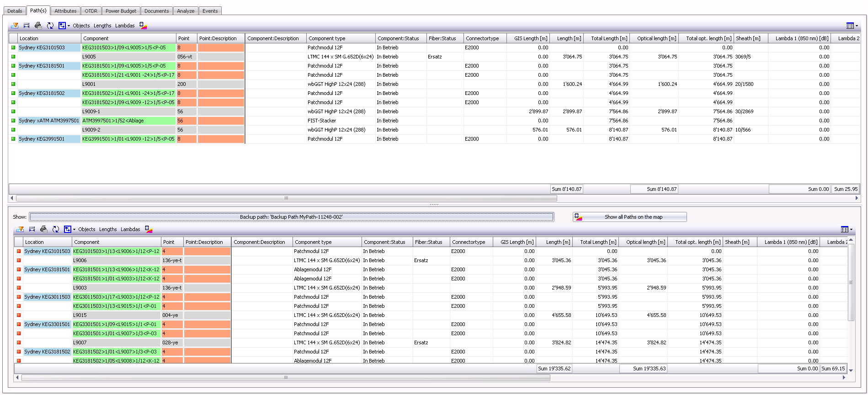Click green status marker of Sydney KEG3101503 row
Screen dimensions: 868x395
[x=13, y=47]
